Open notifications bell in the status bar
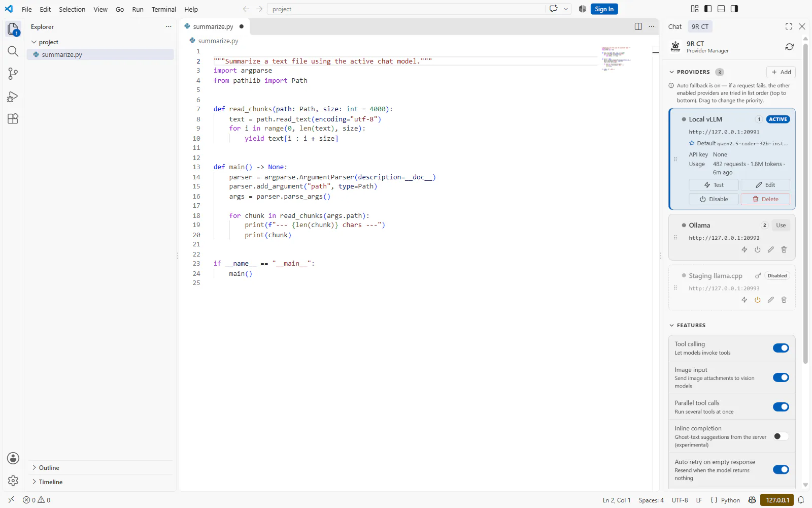Viewport: 812px width, 508px height. click(801, 500)
